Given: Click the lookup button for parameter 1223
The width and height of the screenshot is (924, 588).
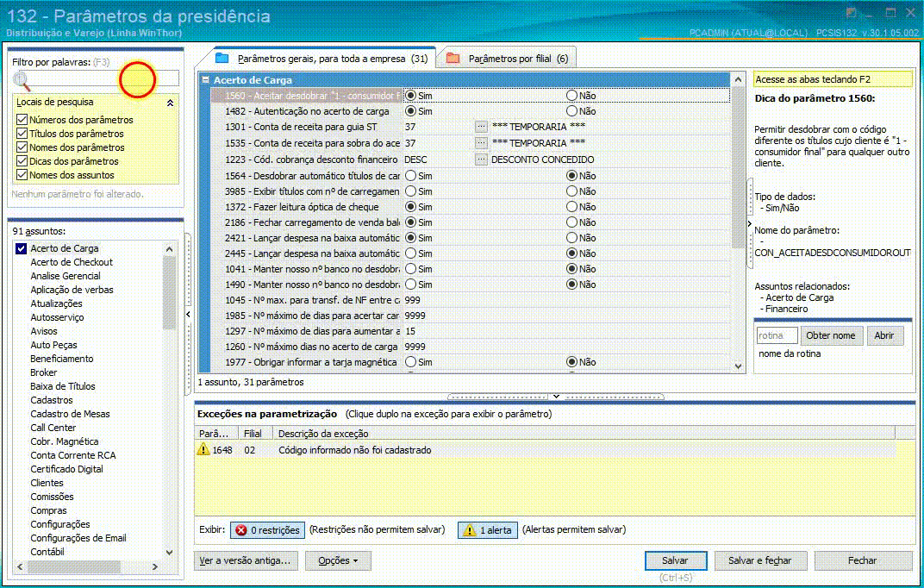Looking at the screenshot, I should point(481,160).
